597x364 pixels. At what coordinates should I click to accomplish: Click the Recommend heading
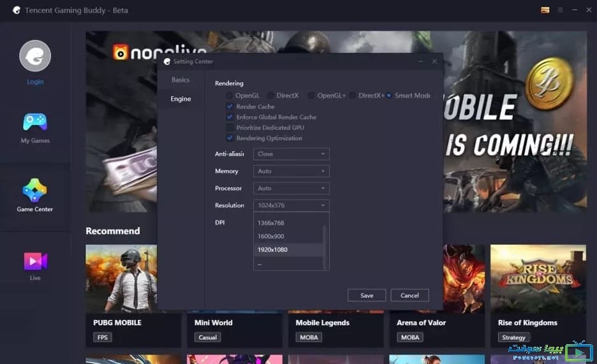[x=113, y=231]
